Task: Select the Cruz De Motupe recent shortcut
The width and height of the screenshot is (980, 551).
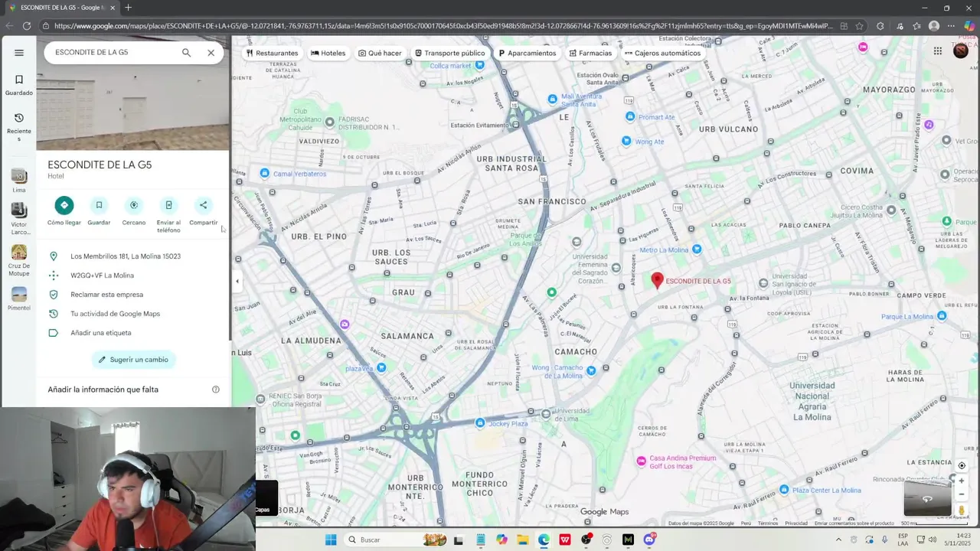Action: click(x=19, y=260)
